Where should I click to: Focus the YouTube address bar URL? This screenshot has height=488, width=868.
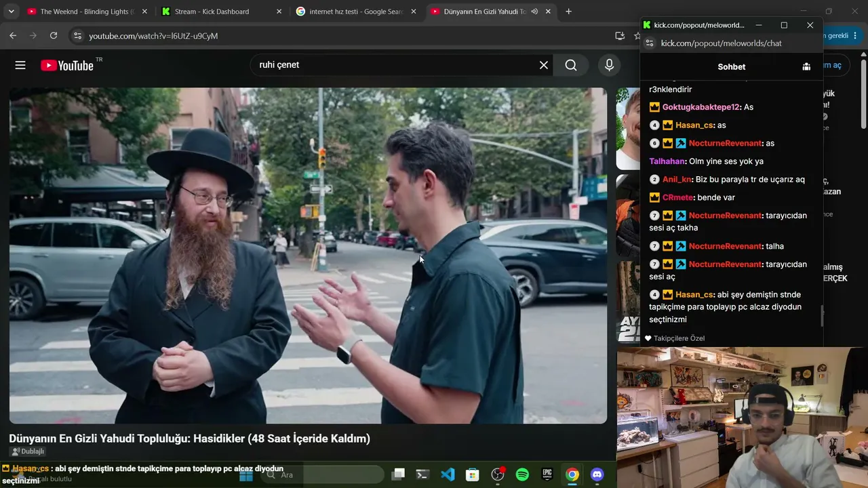[153, 36]
